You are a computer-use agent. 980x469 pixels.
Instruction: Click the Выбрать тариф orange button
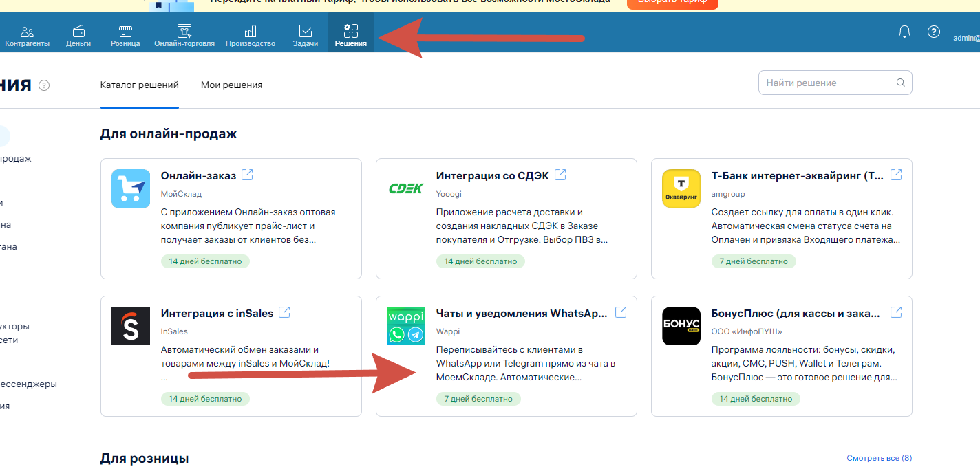pyautogui.click(x=672, y=3)
